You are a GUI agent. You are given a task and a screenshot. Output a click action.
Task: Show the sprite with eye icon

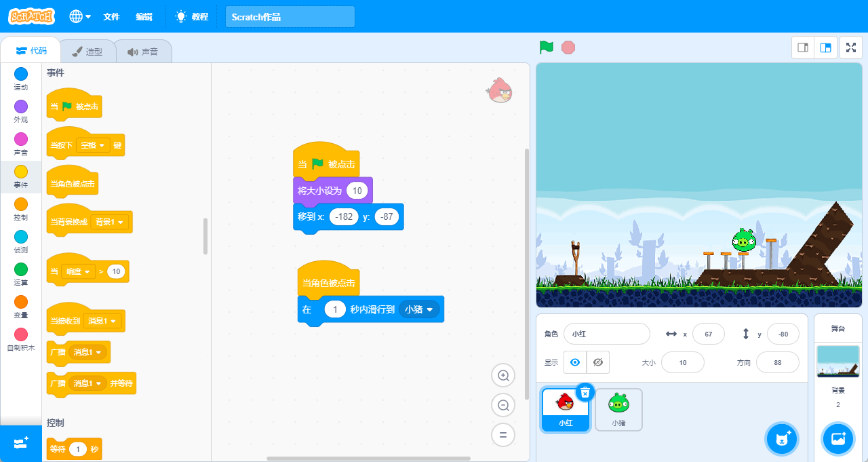(575, 362)
